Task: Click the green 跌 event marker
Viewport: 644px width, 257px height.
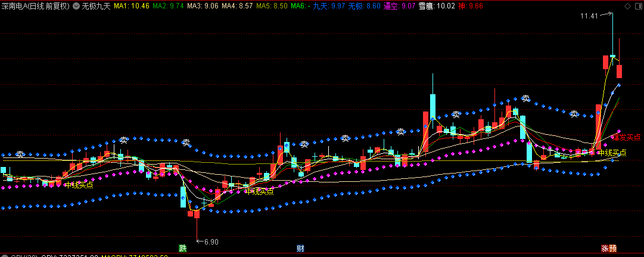Action: (x=182, y=249)
